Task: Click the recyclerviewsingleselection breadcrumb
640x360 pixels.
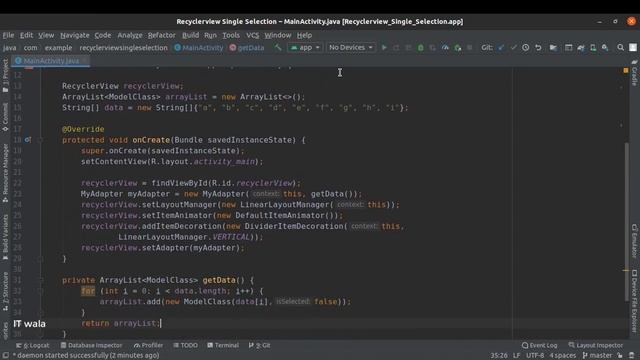Action: [x=123, y=48]
